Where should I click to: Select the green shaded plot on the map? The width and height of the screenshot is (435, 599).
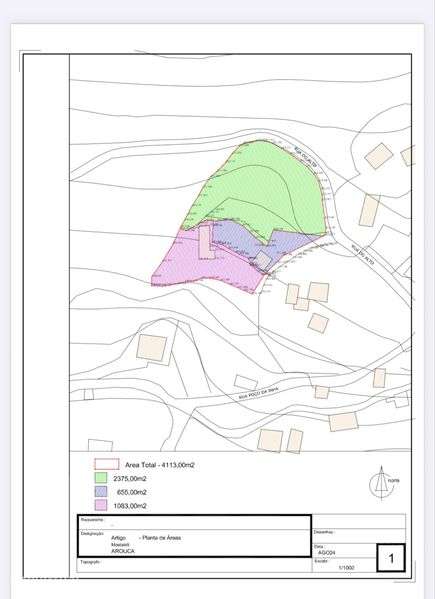tap(260, 187)
